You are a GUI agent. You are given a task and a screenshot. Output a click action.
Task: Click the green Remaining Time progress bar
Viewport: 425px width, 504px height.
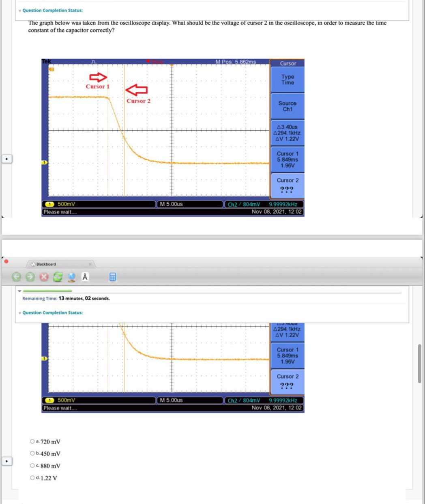coord(47,291)
